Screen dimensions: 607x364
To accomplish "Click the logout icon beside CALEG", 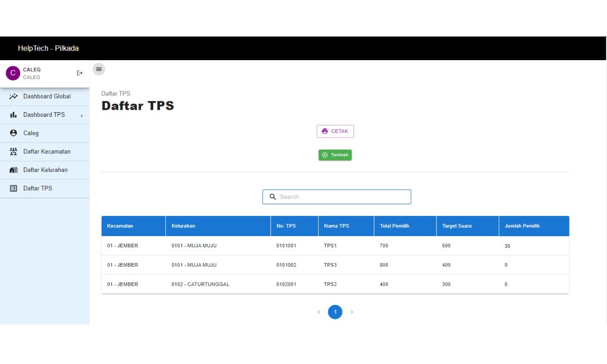I will point(79,73).
